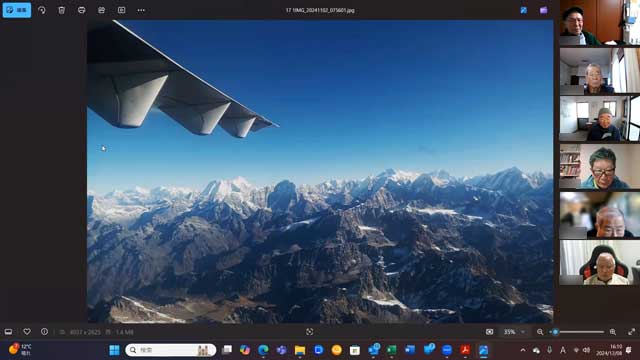Image resolution: width=640 pixels, height=360 pixels.
Task: Enter fullscreen with the expand arrows icon
Action: coord(631,332)
